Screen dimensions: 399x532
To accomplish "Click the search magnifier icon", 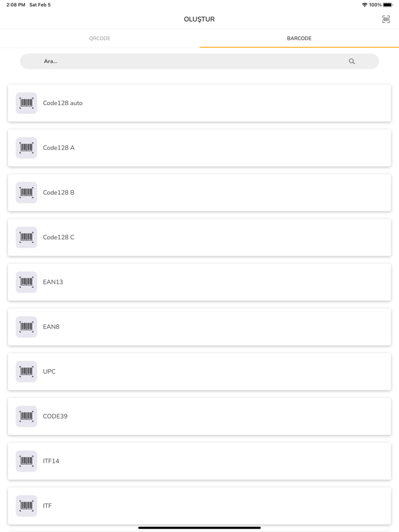I will pyautogui.click(x=352, y=62).
